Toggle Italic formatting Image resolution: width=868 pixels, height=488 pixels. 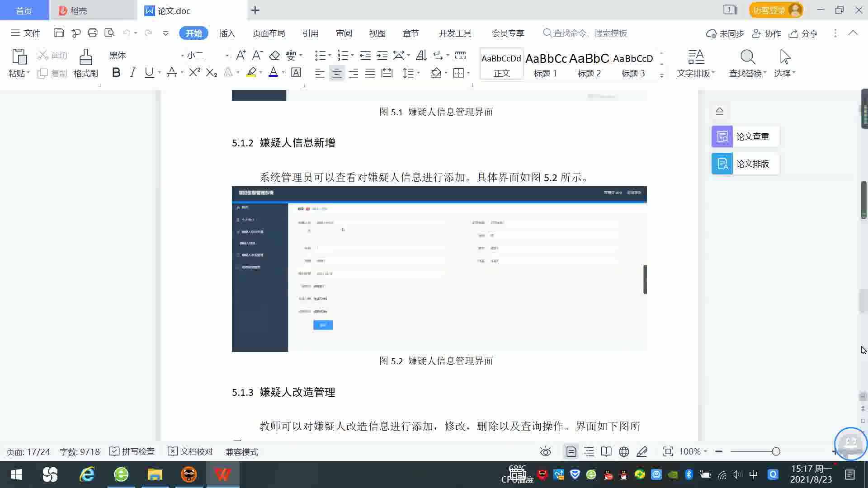pos(132,72)
